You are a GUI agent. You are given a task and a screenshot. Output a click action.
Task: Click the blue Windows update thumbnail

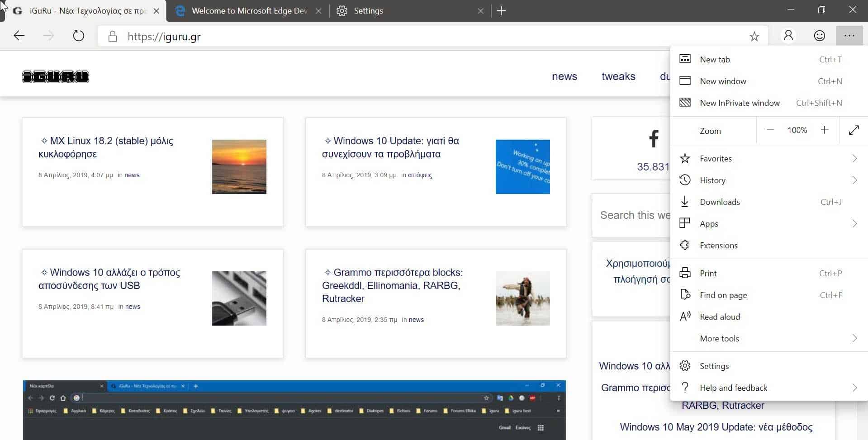click(x=523, y=167)
